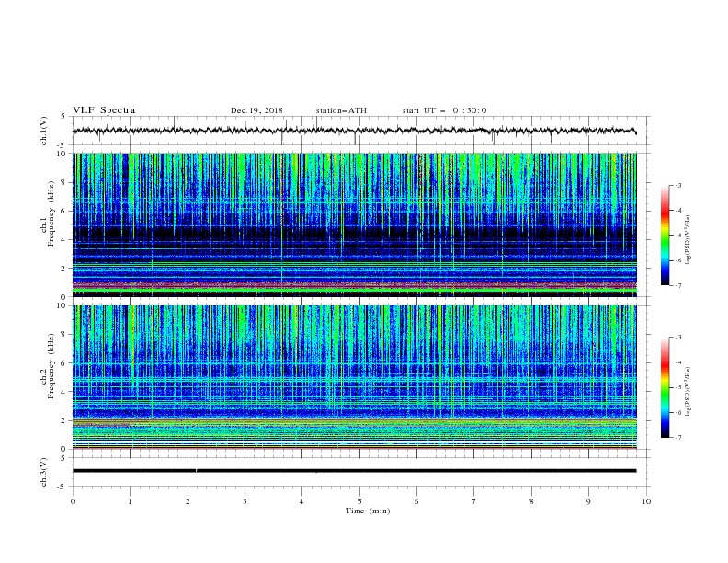This screenshot has height=563, width=728.
Task: Click the '-3' tick on ch.2 colorbar
Action: (x=677, y=338)
